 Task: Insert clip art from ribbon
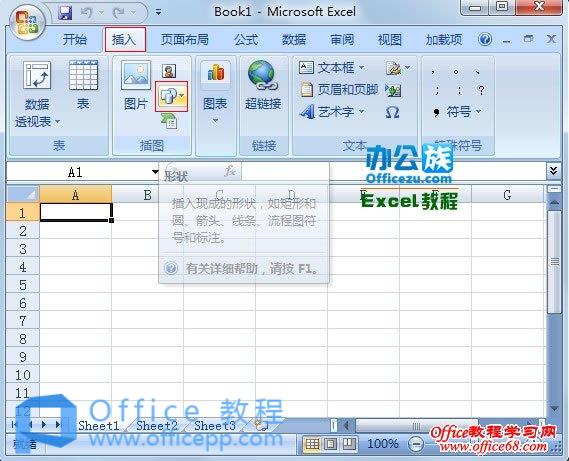(169, 71)
